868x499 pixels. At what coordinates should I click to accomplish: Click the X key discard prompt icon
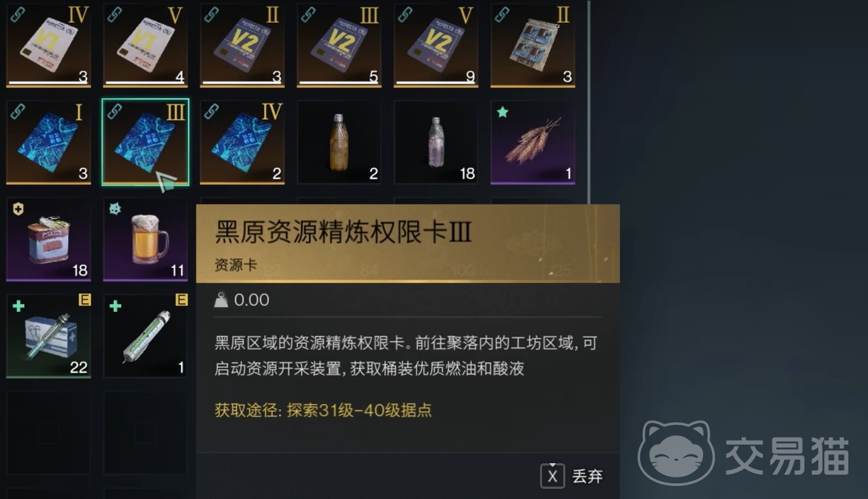[552, 476]
